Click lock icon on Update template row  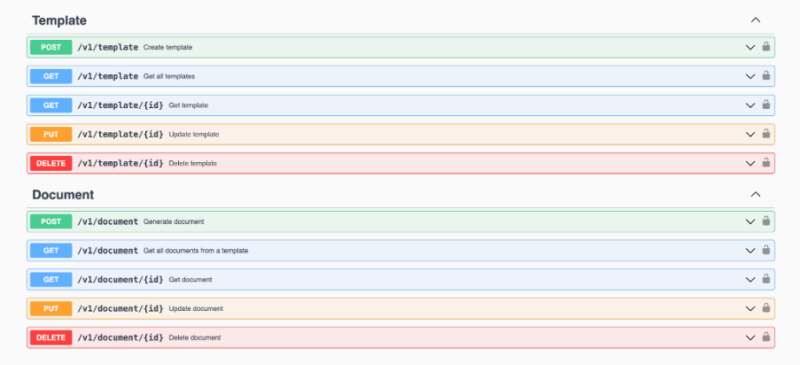766,134
